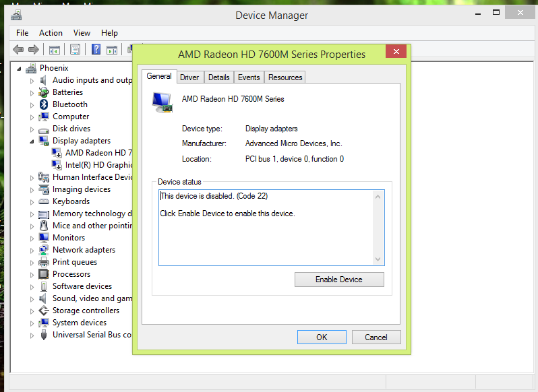
Task: Click the Disk drives icon
Action: coord(44,130)
